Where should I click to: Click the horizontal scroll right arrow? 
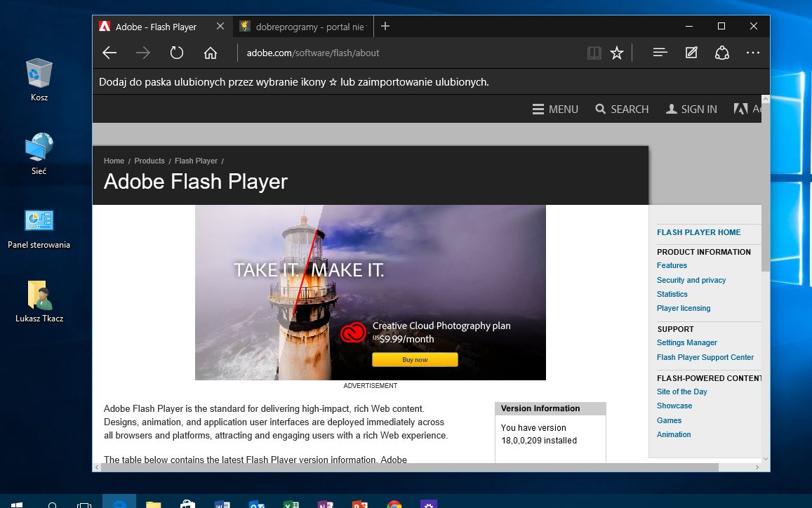click(757, 467)
